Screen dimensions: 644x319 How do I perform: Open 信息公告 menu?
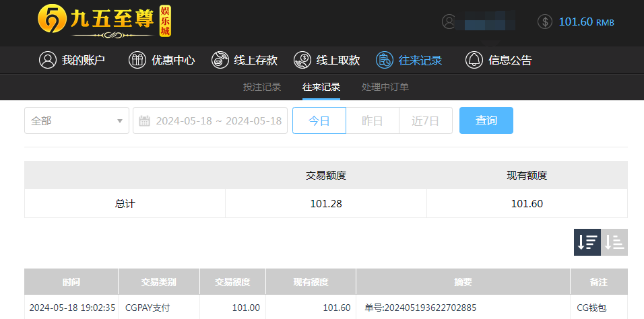pos(498,60)
